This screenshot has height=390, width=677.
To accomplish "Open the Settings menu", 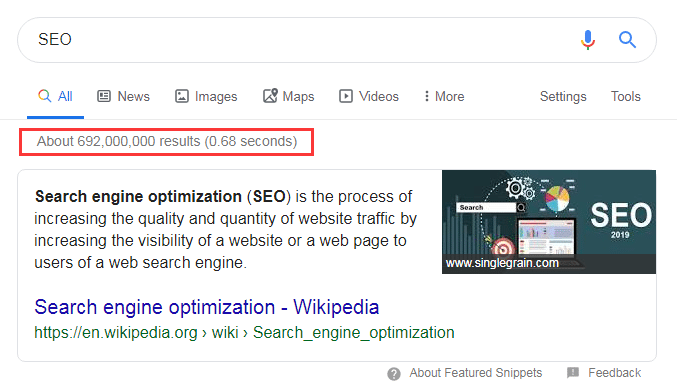I will tap(563, 96).
